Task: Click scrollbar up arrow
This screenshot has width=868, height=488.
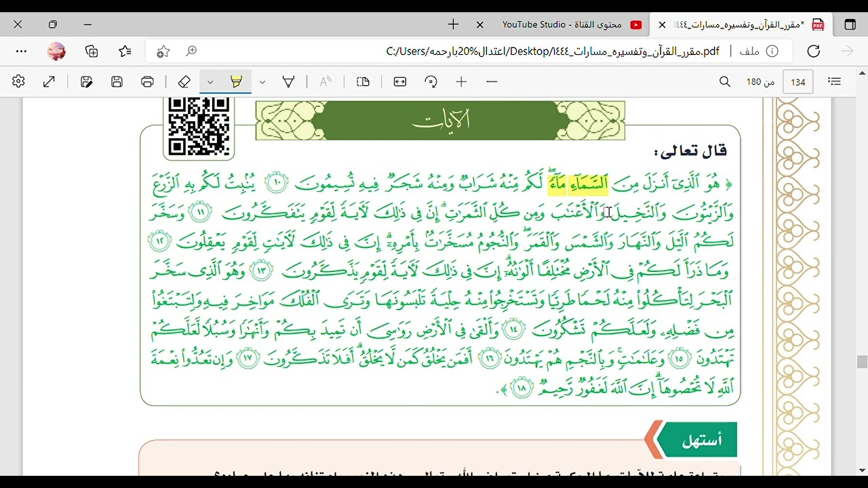Action: [x=862, y=72]
